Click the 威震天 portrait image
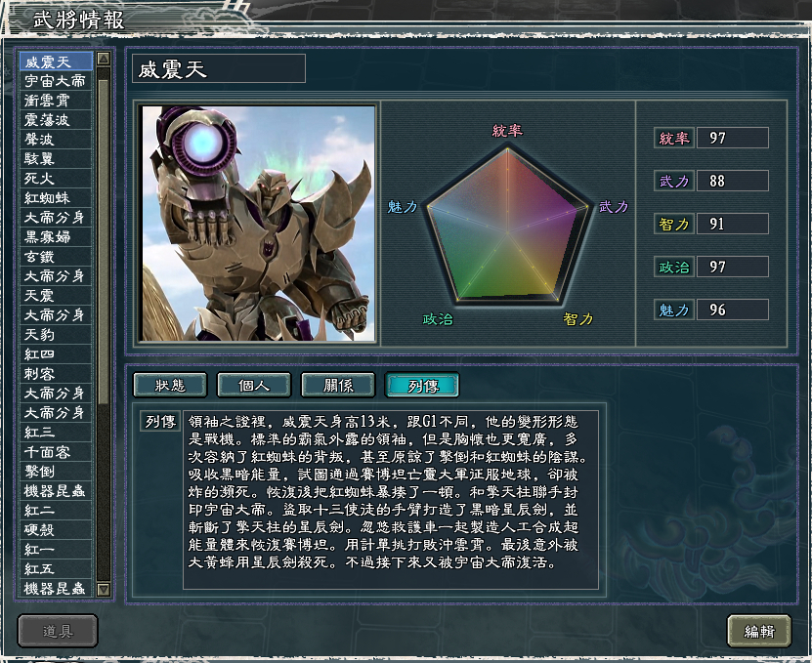812x663 pixels. pyautogui.click(x=258, y=224)
